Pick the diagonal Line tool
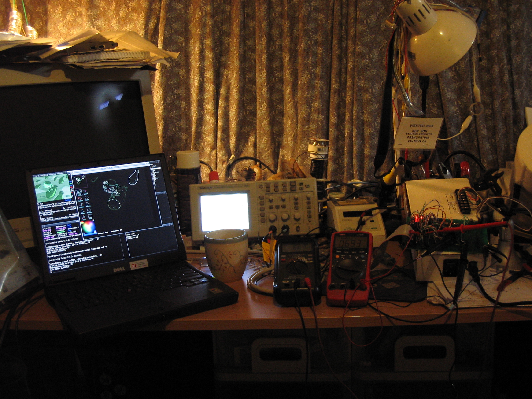Image resolution: width=532 pixels, height=399 pixels. coord(86,192)
